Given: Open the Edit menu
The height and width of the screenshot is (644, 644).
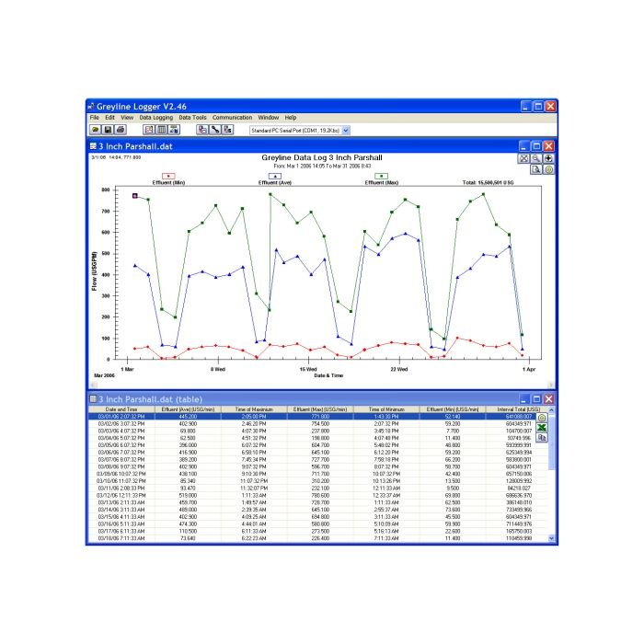Looking at the screenshot, I should tap(109, 118).
